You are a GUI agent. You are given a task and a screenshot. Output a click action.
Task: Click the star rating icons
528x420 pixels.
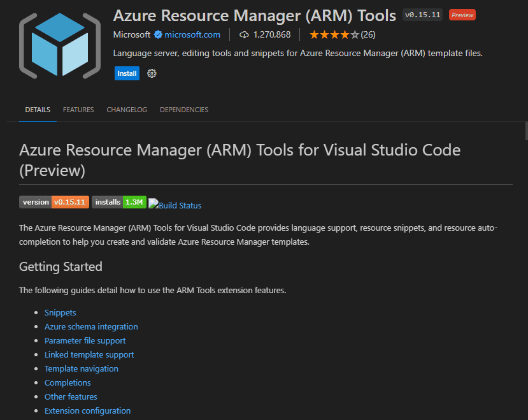coord(334,34)
